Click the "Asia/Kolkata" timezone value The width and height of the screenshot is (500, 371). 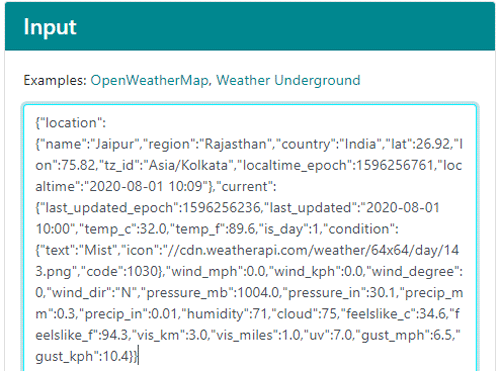(x=188, y=165)
